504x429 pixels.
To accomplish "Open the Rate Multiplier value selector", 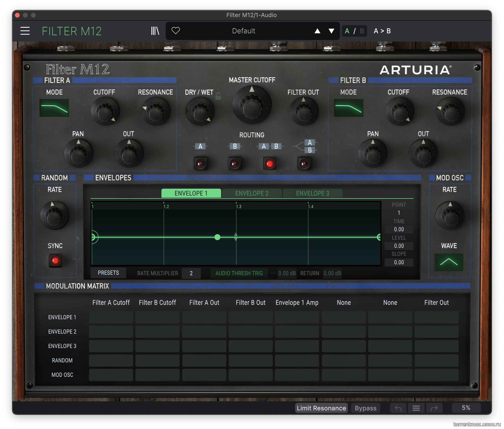I will coord(191,273).
